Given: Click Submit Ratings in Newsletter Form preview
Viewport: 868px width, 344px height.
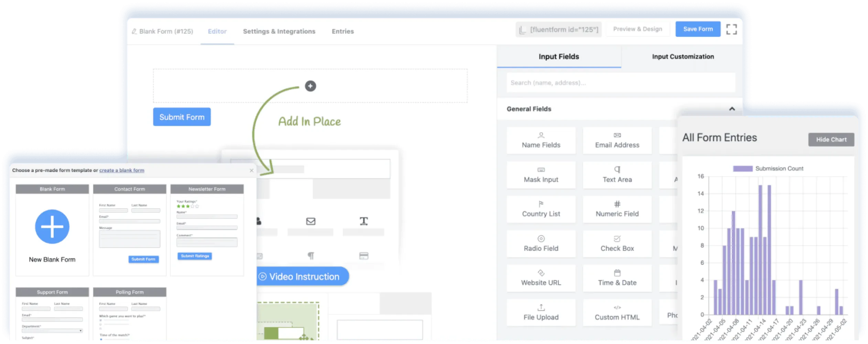Looking at the screenshot, I should (195, 256).
